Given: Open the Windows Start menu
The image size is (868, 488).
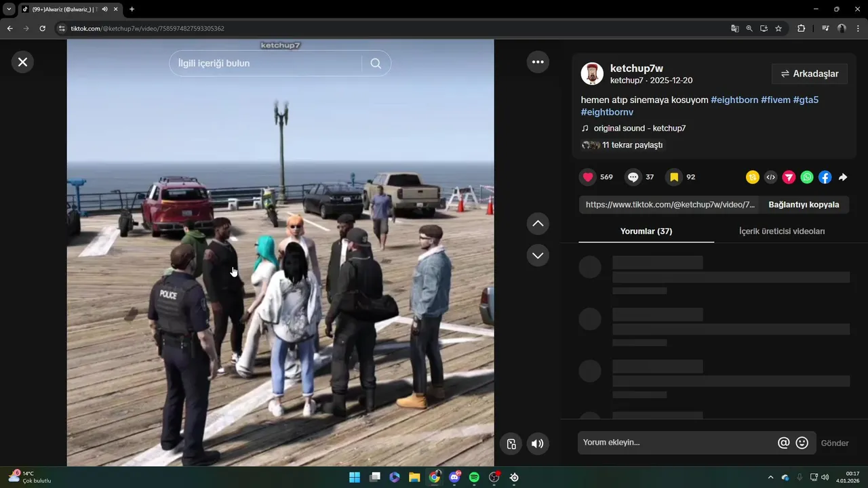Looking at the screenshot, I should click(355, 477).
